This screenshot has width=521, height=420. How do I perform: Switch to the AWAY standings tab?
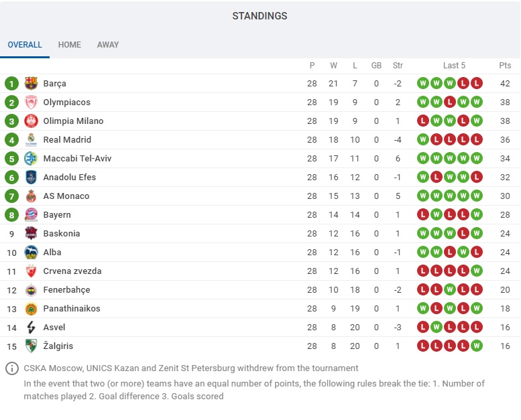108,45
